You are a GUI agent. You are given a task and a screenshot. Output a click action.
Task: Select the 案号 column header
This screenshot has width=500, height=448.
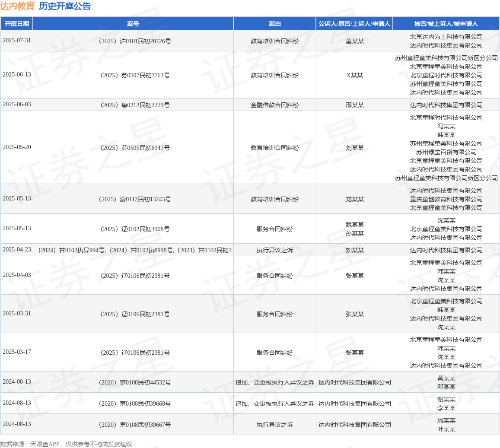[133, 24]
